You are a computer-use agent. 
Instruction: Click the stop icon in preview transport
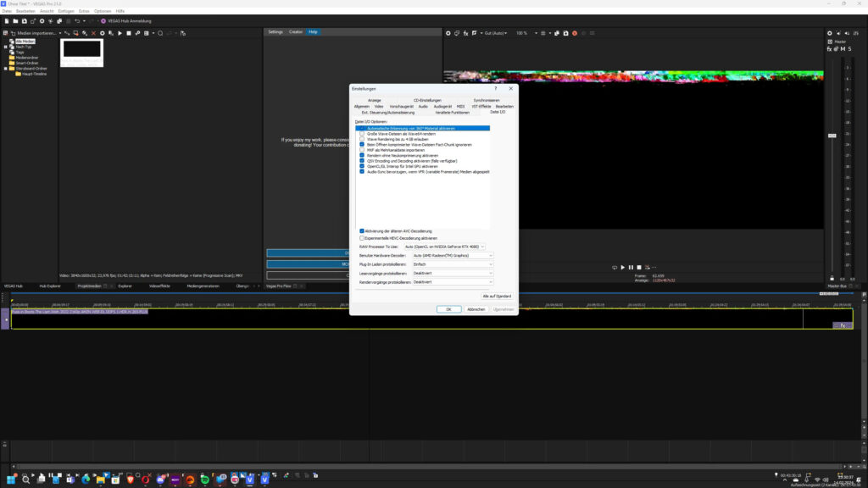(637, 267)
